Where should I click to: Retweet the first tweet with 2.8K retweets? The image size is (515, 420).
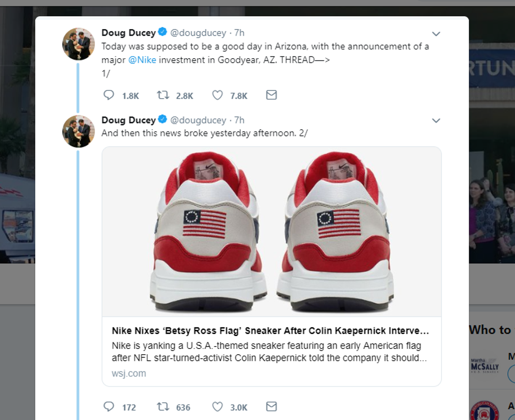pyautogui.click(x=163, y=95)
